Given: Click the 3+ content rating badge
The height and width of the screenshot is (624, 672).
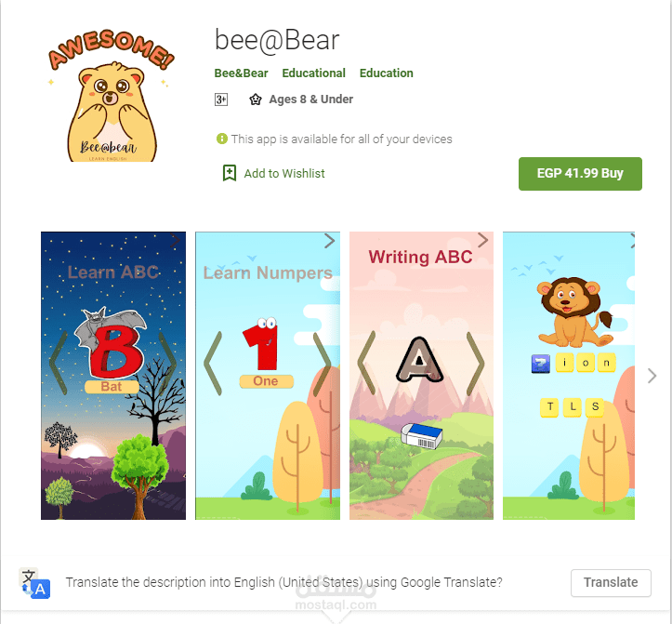Looking at the screenshot, I should click(x=220, y=100).
